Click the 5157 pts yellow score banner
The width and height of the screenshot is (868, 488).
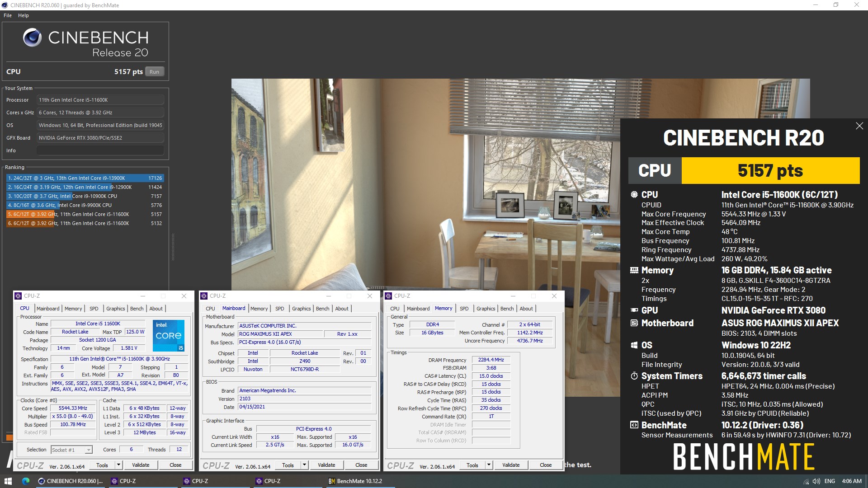tap(770, 170)
